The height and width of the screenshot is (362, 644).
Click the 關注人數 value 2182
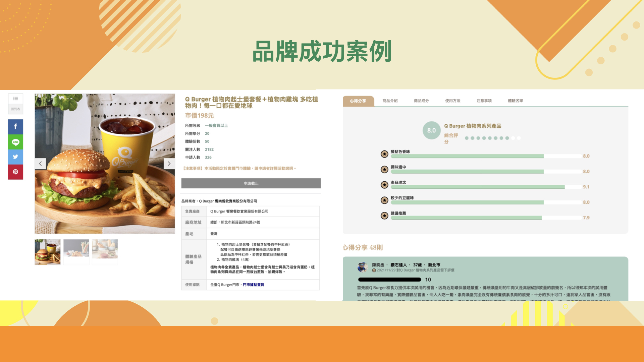coord(209,149)
